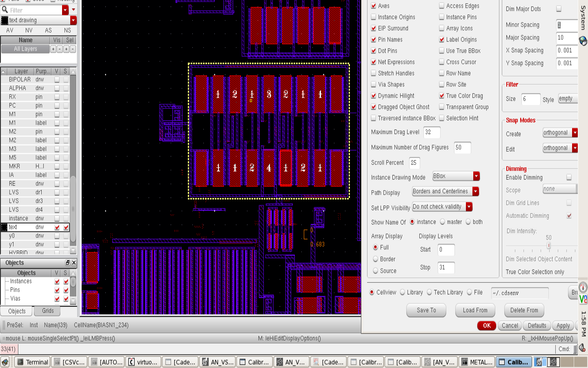Select the master radio button
The image size is (588, 368).
[x=443, y=222]
